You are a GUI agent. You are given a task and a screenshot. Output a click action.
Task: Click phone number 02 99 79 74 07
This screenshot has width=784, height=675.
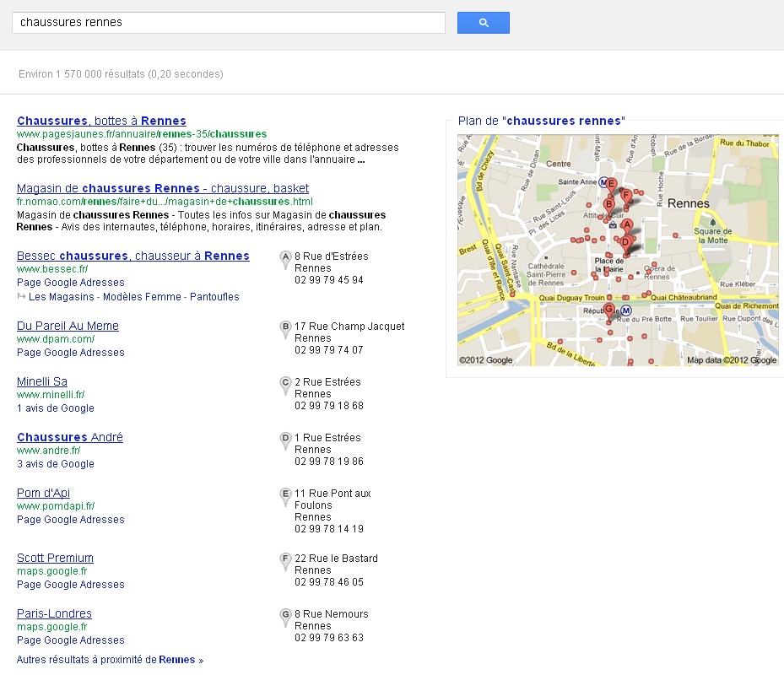tap(328, 350)
